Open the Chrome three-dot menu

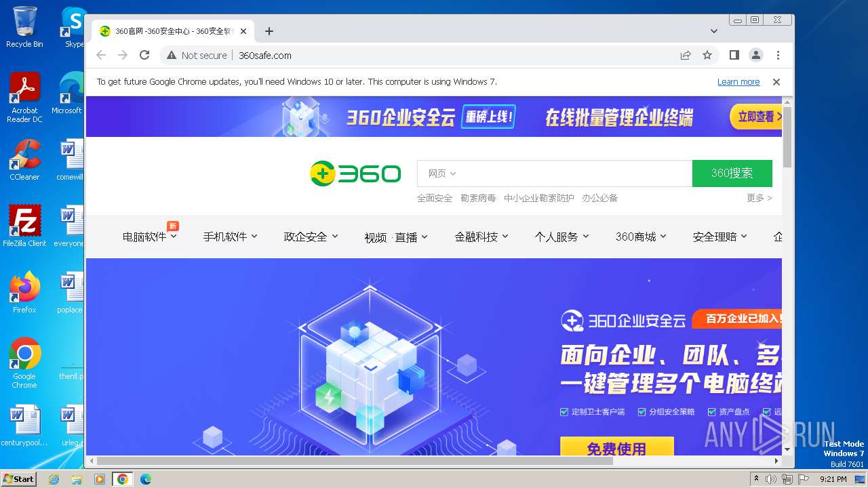778,56
